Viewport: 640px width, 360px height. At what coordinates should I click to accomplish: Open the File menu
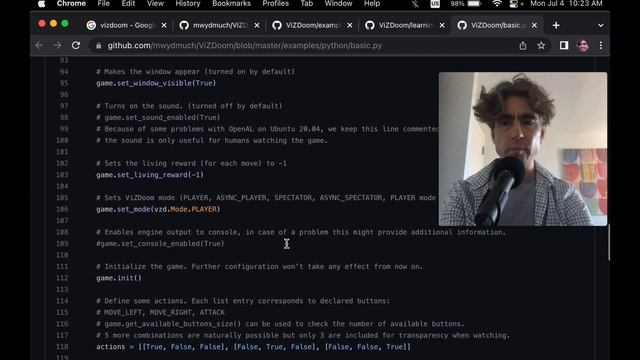103,4
